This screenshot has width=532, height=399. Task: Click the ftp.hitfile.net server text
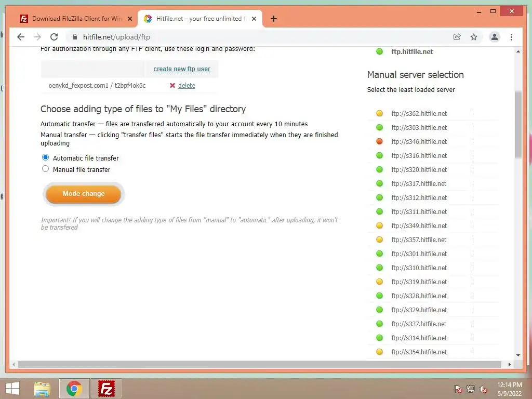[412, 51]
